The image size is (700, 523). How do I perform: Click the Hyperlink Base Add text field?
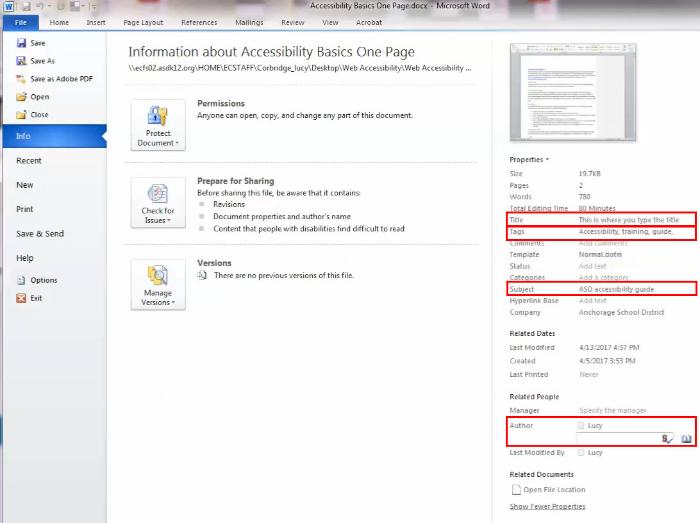[592, 301]
